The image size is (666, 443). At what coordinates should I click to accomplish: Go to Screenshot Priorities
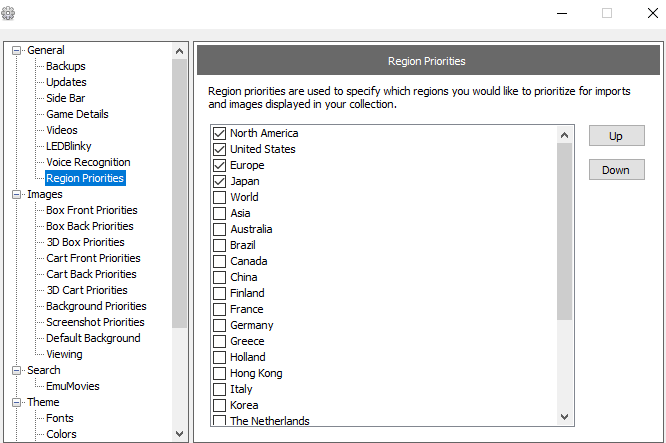point(95,322)
